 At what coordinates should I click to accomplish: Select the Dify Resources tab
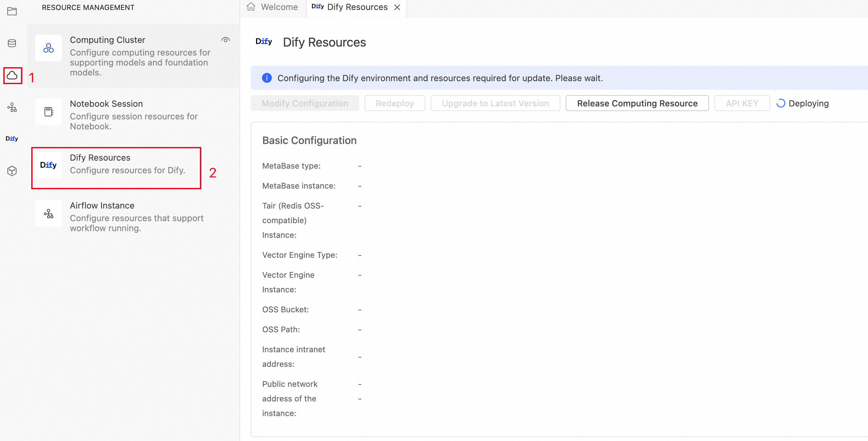tap(351, 7)
